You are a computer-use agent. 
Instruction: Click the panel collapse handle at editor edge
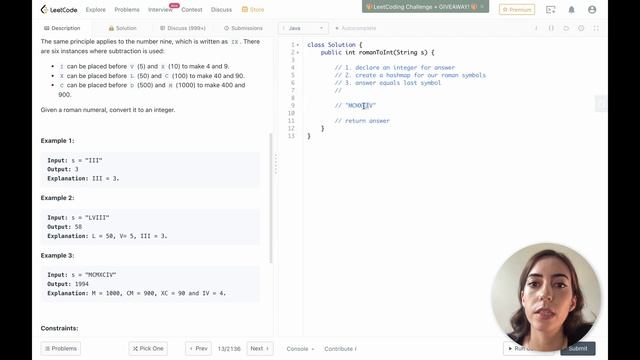(x=601, y=104)
